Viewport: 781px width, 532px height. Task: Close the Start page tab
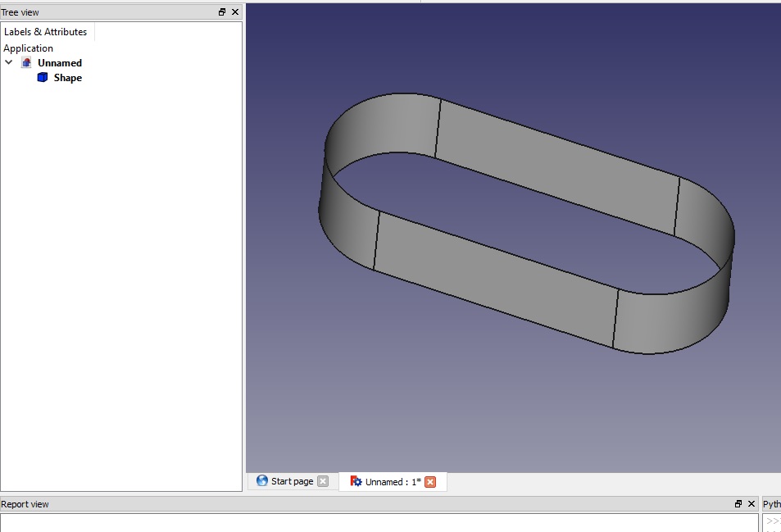(x=323, y=481)
